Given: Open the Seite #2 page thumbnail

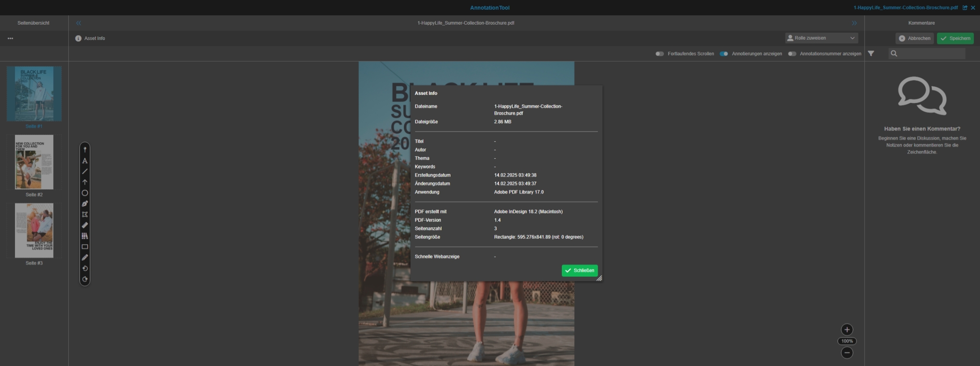Looking at the screenshot, I should pyautogui.click(x=34, y=162).
